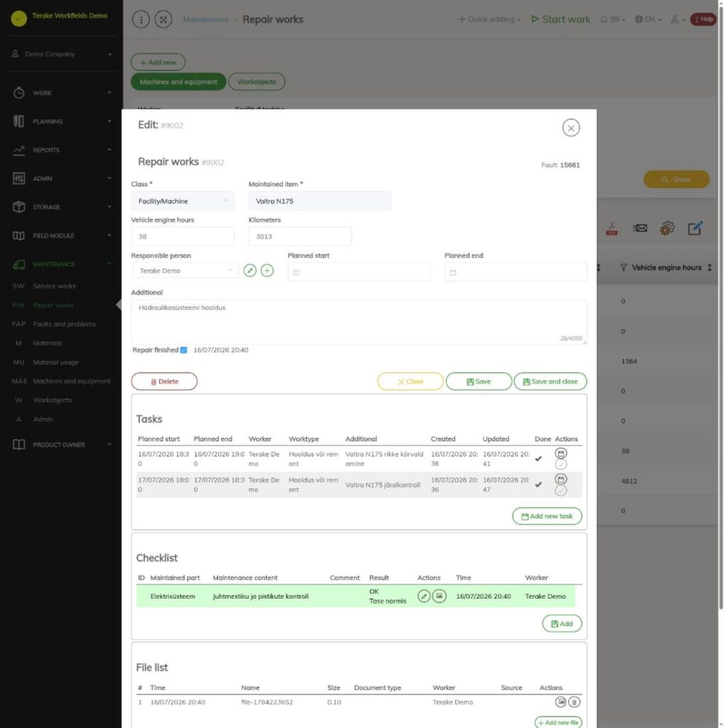This screenshot has width=724, height=728.
Task: Open Faults and problems in sidebar
Action: coord(64,324)
